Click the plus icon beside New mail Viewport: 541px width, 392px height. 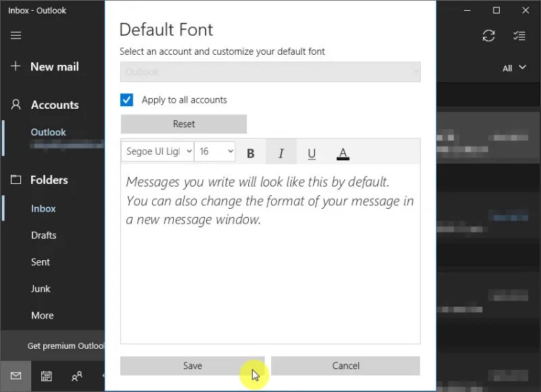16,66
